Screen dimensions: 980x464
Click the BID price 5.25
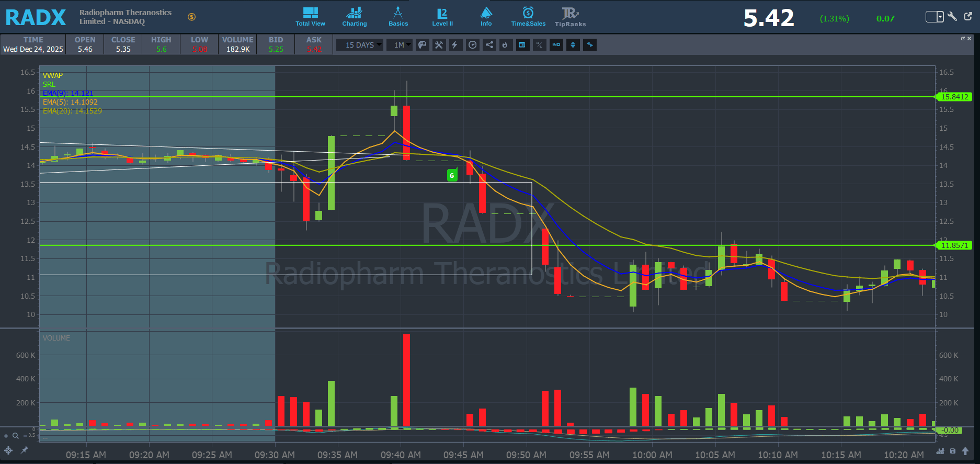click(276, 49)
